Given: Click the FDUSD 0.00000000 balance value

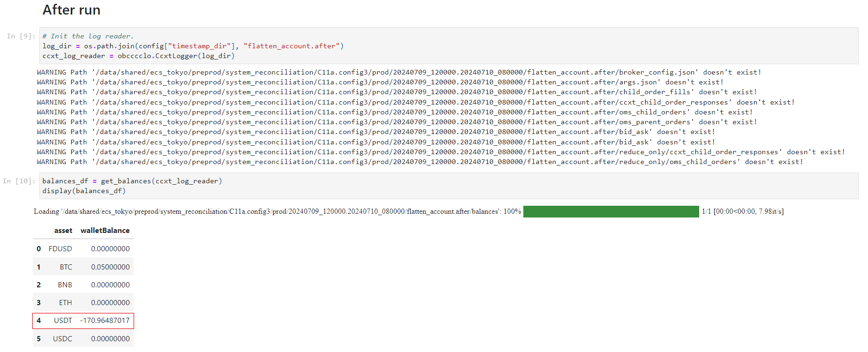Looking at the screenshot, I should pyautogui.click(x=110, y=249).
